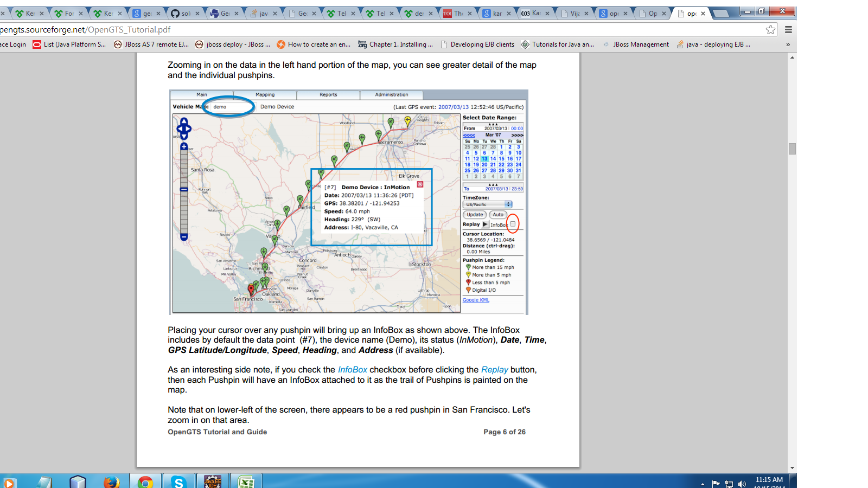Screen dimensions: 868x488
Task: Click the To date field 2007/03/13 23:59
Action: coord(493,189)
